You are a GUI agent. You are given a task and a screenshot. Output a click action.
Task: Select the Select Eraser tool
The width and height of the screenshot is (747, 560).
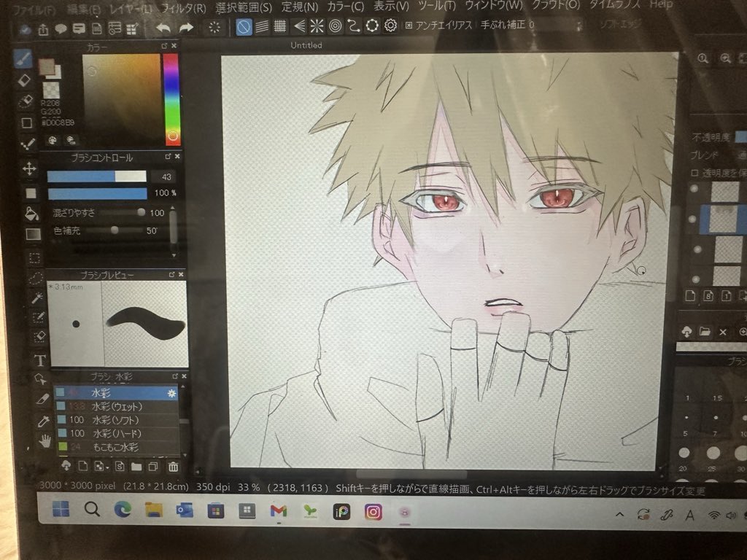[39, 337]
